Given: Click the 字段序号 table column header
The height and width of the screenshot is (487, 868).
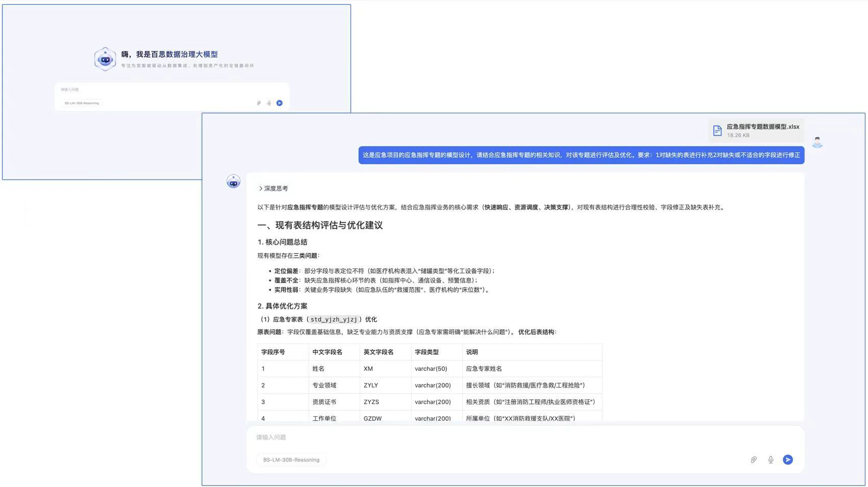Looking at the screenshot, I should (x=273, y=352).
